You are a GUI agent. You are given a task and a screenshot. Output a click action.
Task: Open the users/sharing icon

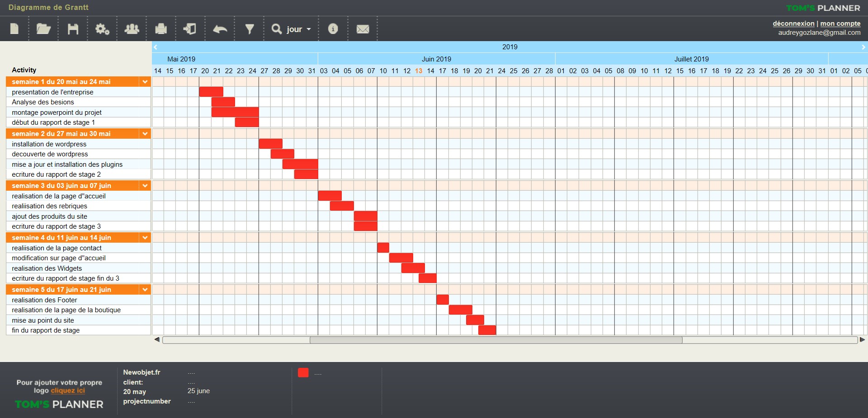[132, 29]
